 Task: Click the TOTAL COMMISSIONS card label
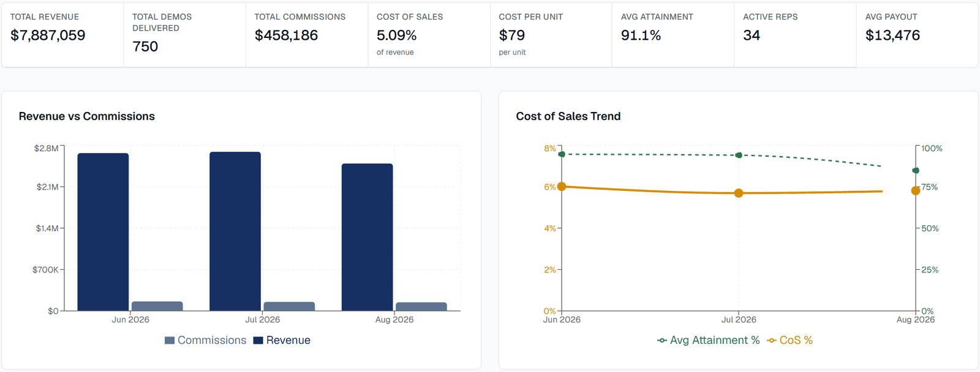click(x=300, y=17)
